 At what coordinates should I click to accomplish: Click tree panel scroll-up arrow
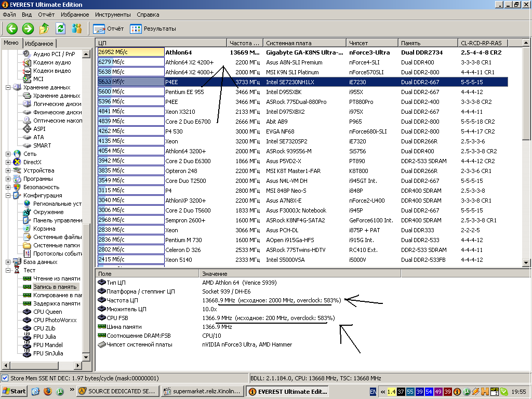point(86,54)
